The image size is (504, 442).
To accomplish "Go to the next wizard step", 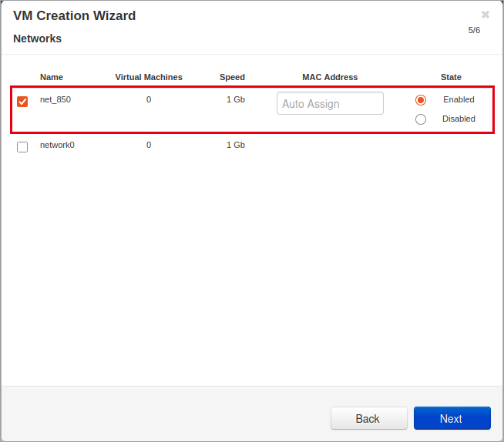I will click(x=452, y=418).
